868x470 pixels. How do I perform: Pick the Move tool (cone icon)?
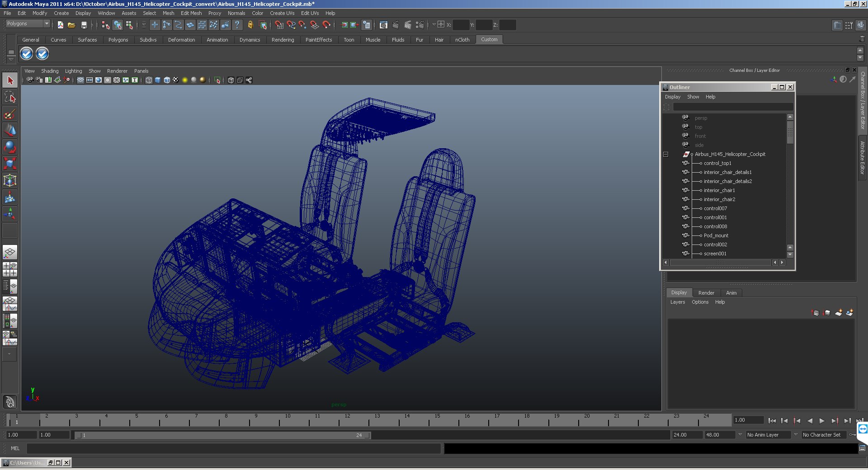[x=10, y=130]
